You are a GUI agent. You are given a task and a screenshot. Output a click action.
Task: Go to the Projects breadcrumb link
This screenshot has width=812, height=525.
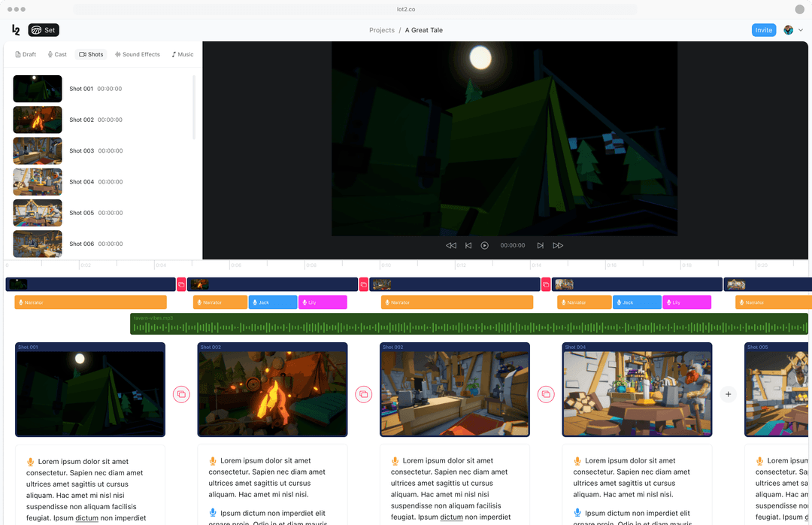[382, 30]
